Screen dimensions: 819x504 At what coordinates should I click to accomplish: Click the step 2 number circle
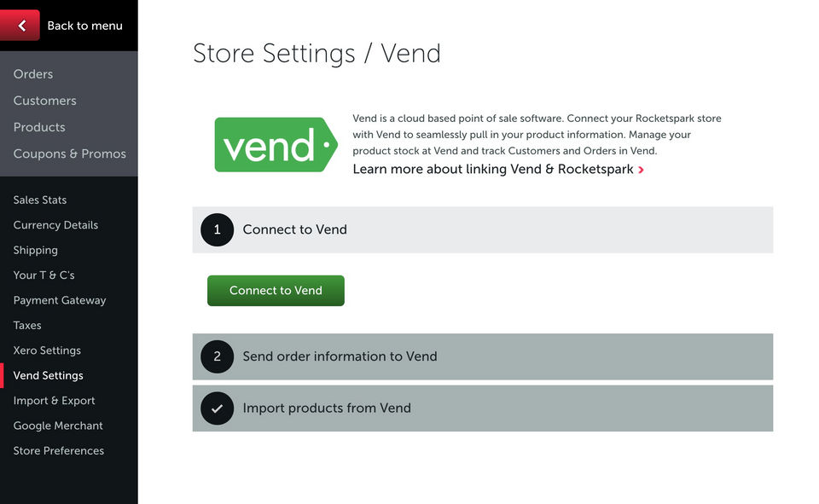pos(217,356)
